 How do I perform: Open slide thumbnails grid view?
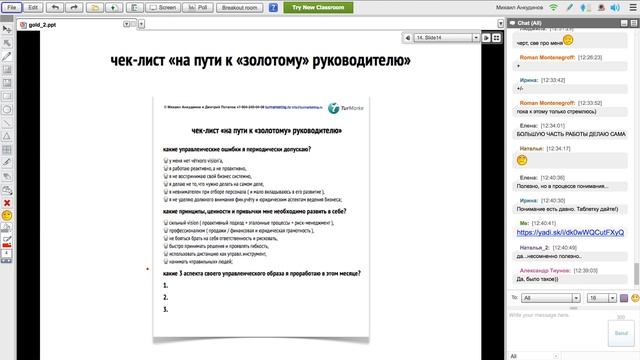[x=496, y=38]
